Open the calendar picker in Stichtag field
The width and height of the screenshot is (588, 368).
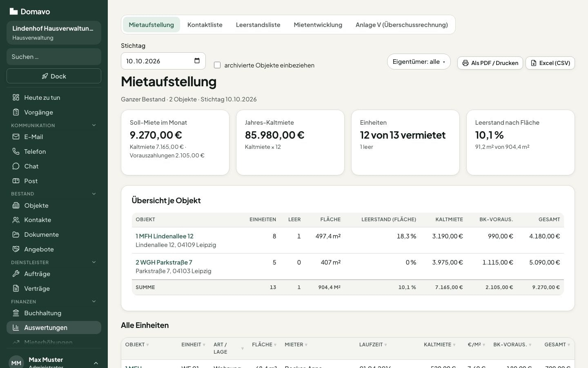pyautogui.click(x=197, y=61)
